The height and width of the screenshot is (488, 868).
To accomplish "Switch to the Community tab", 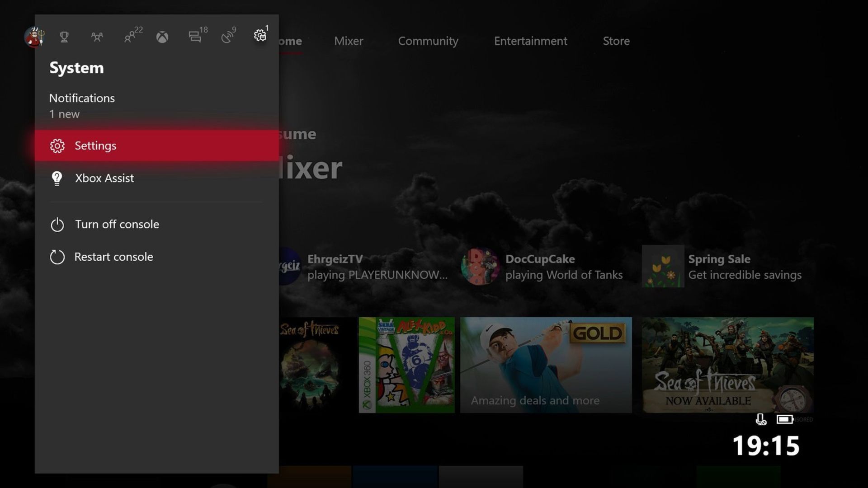I will [x=428, y=41].
